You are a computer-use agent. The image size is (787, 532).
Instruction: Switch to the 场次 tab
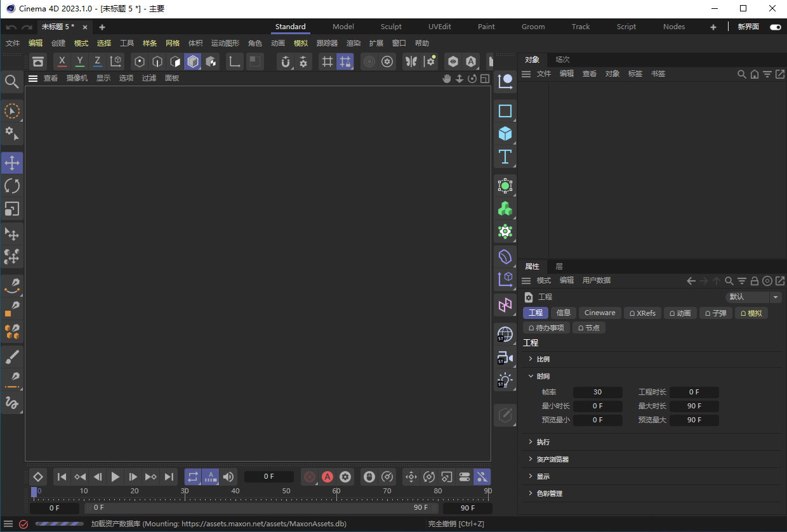(x=562, y=60)
